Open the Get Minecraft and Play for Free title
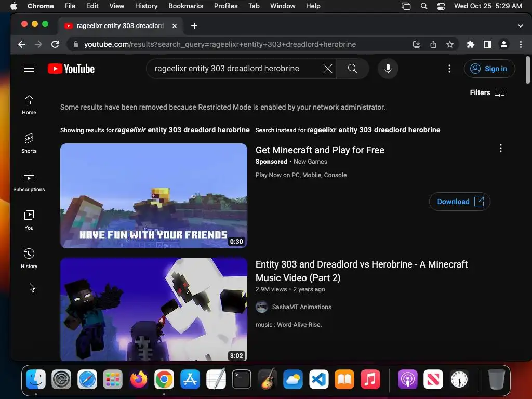The height and width of the screenshot is (399, 532). 320,150
